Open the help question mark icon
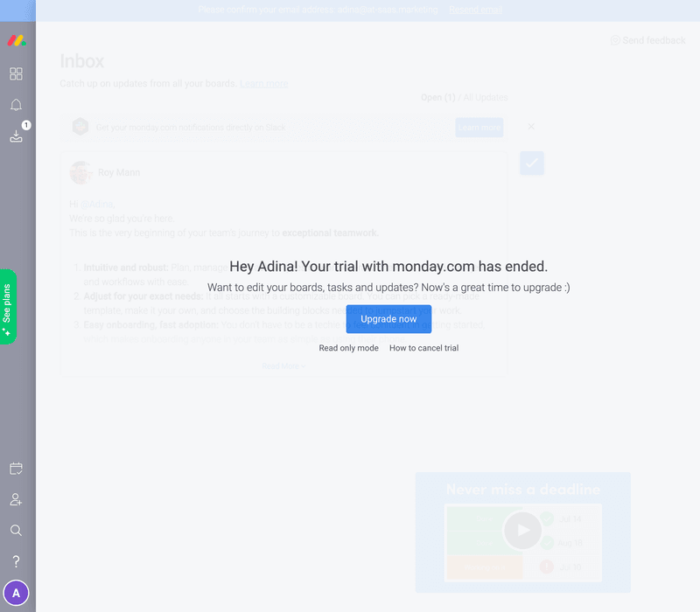Screen dimensions: 700x612 16,561
